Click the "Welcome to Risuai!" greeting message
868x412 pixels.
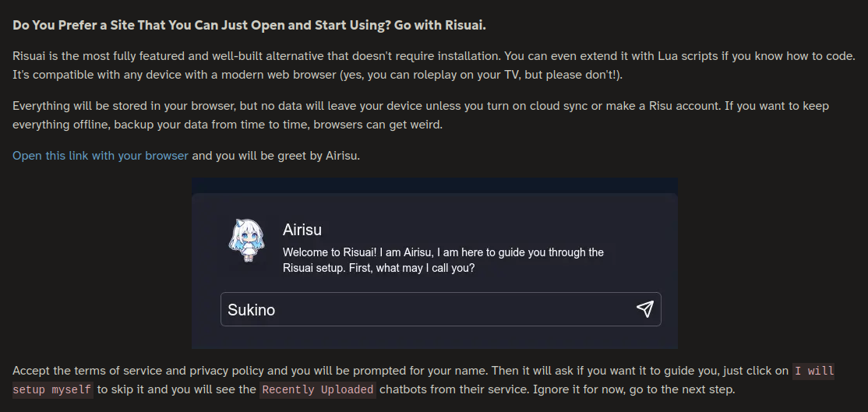[x=443, y=260]
